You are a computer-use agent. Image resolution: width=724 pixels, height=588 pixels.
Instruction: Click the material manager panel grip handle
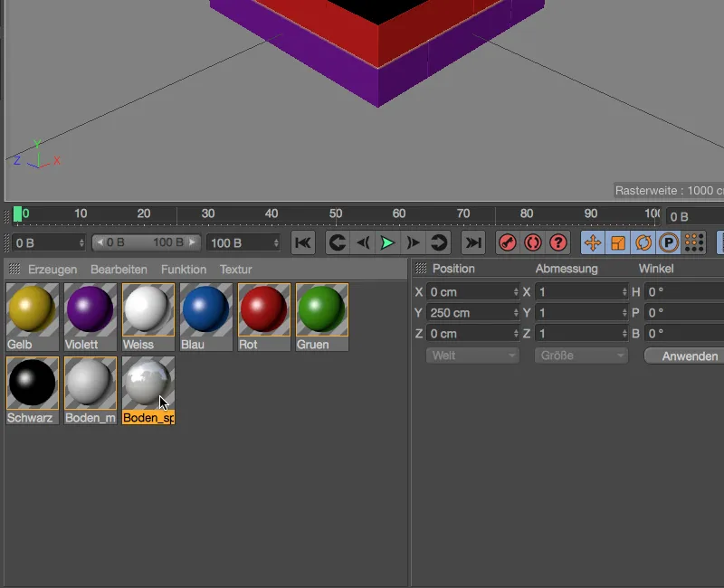click(x=14, y=269)
